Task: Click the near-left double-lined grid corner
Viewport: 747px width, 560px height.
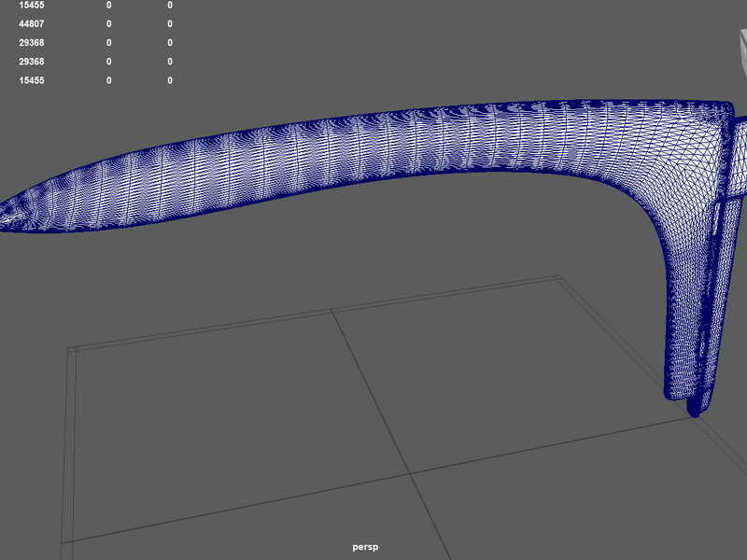Action: (x=72, y=351)
